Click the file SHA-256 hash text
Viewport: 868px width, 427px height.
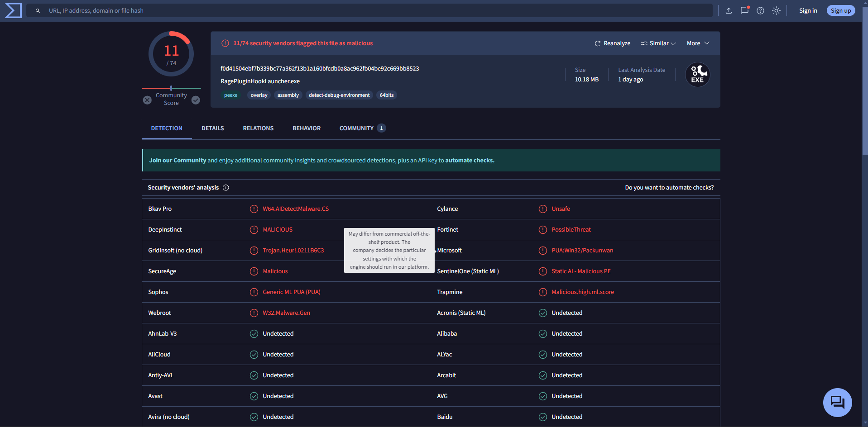pos(320,69)
